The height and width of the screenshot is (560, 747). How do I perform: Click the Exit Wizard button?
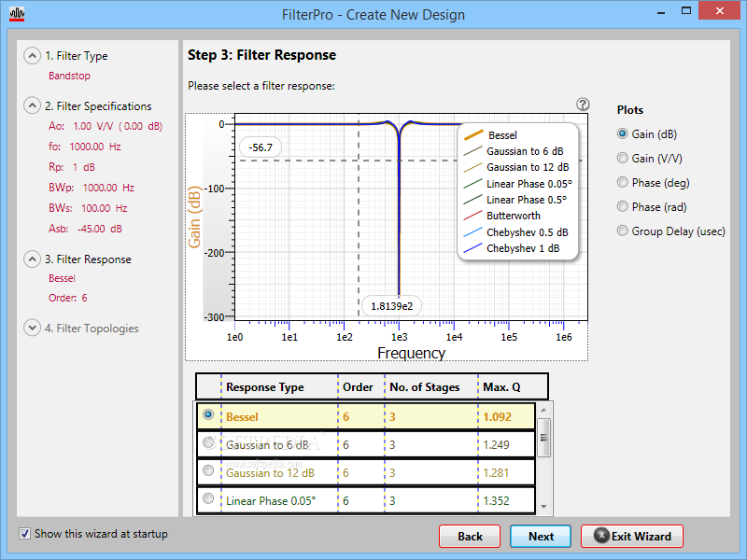[x=632, y=536]
